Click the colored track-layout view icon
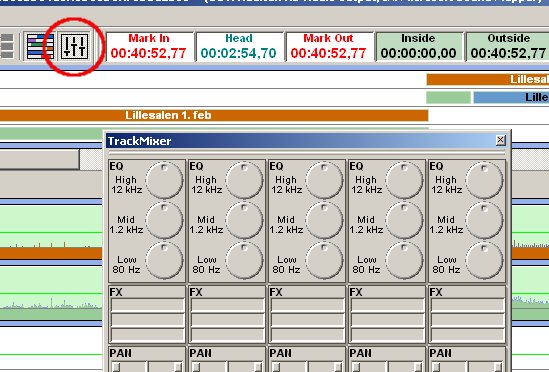Screen dimensions: 549x372 click(x=40, y=46)
